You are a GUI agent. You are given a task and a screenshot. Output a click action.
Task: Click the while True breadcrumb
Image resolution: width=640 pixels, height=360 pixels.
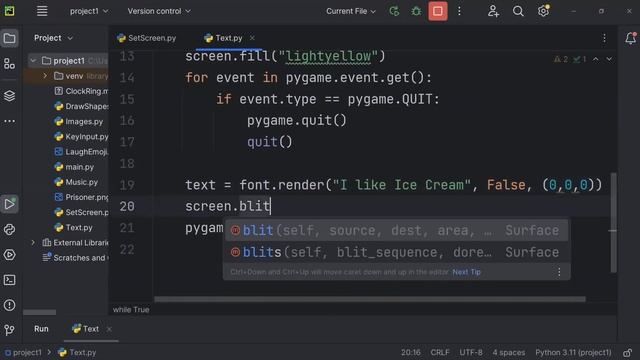pos(131,310)
